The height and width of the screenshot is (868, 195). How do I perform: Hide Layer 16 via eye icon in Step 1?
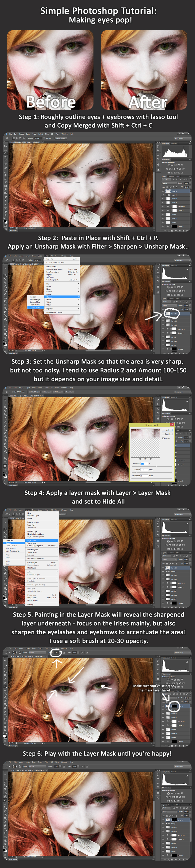click(163, 191)
